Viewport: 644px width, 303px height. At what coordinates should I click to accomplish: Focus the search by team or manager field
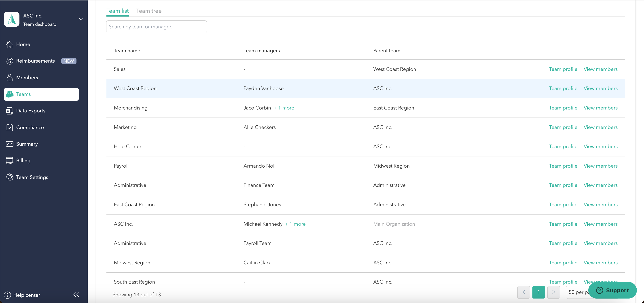[156, 27]
